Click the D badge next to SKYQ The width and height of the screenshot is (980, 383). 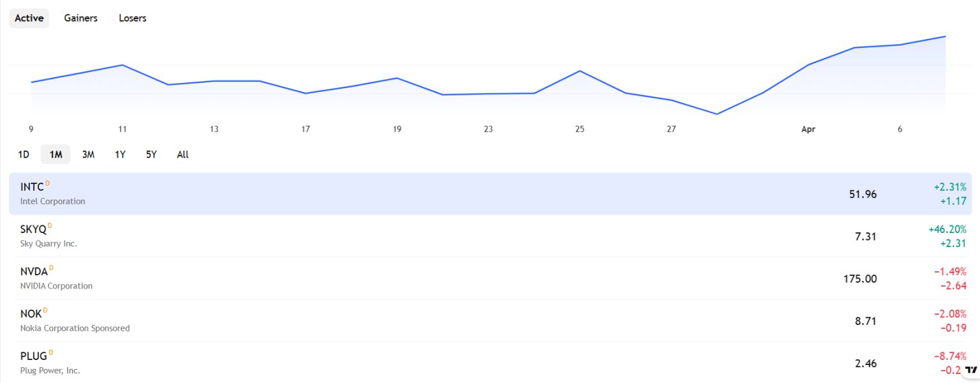coord(50,225)
